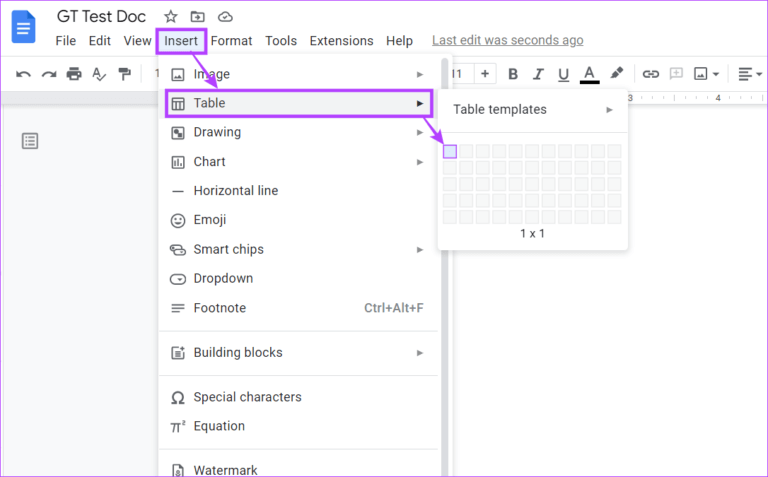Image resolution: width=768 pixels, height=477 pixels.
Task: Select the 1 x 1 table grid cell
Action: tap(450, 151)
